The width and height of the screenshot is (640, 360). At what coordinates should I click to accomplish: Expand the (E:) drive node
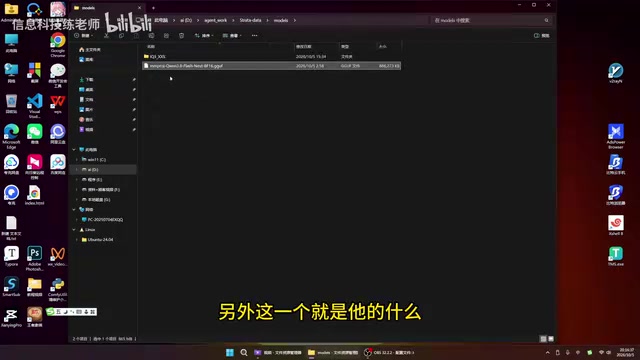coord(77,180)
